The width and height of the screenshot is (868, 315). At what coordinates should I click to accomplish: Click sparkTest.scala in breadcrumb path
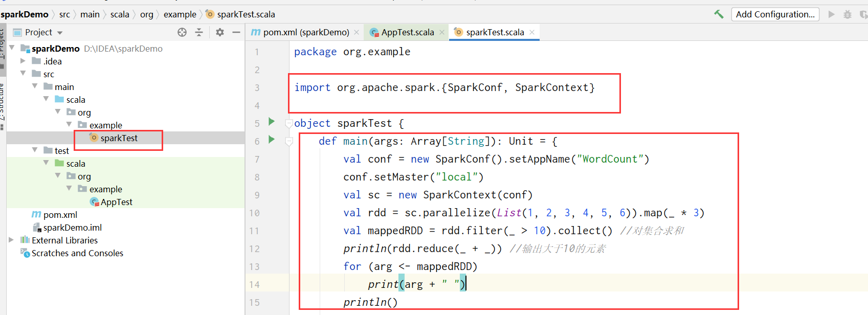pyautogui.click(x=240, y=14)
